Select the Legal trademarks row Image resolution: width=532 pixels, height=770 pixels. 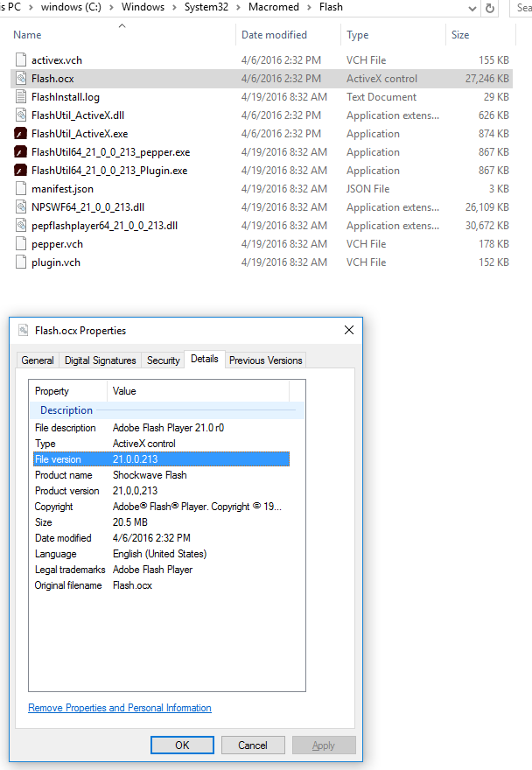[x=161, y=569]
